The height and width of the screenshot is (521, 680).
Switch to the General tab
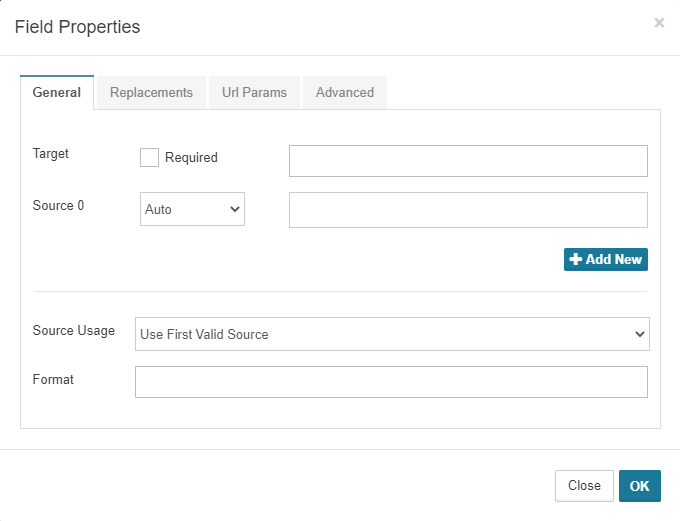pyautogui.click(x=57, y=92)
